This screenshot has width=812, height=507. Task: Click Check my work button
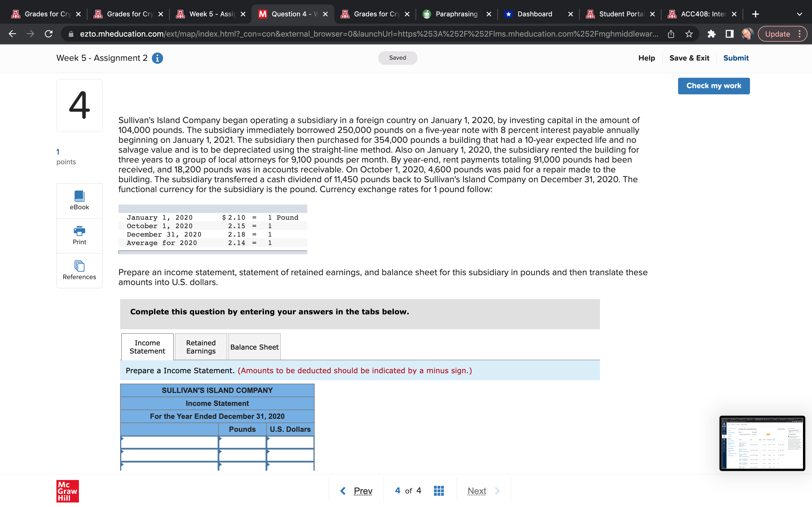pyautogui.click(x=713, y=86)
